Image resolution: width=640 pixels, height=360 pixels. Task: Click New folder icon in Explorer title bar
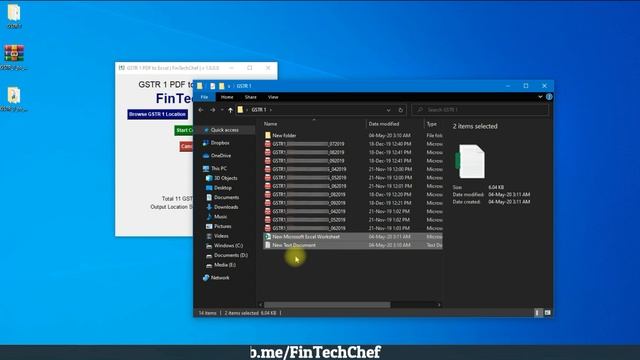[222, 86]
